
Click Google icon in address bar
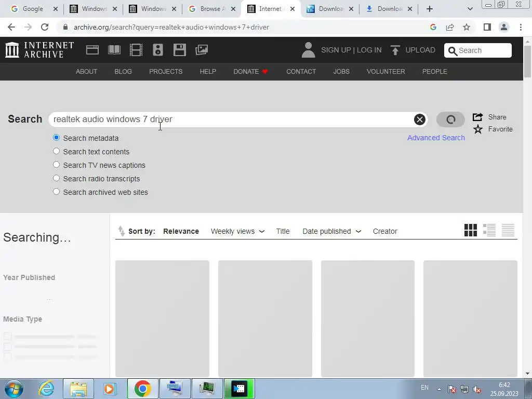[433, 27]
